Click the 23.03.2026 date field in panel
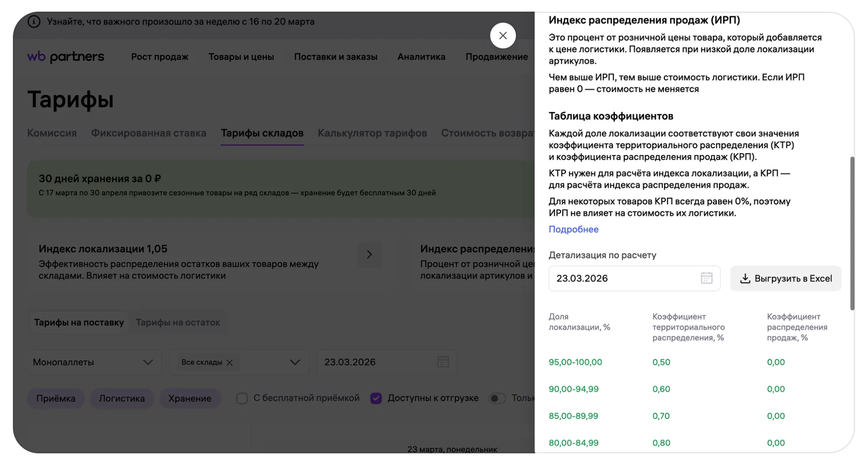This screenshot has width=868, height=465. [x=625, y=278]
